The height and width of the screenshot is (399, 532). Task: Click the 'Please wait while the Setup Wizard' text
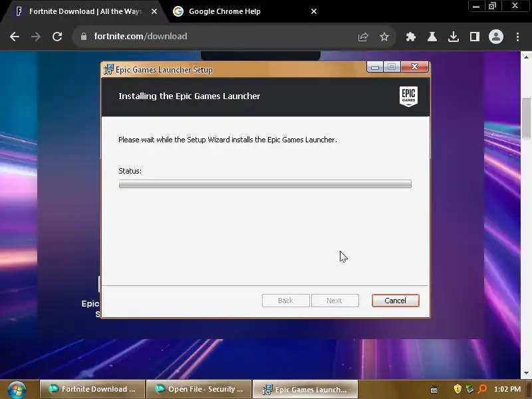(x=227, y=140)
